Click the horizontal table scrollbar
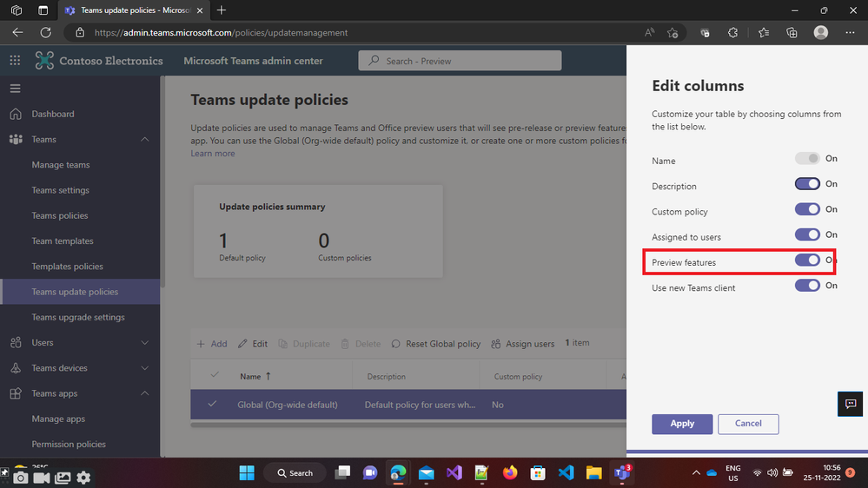This screenshot has width=868, height=488. point(408,425)
